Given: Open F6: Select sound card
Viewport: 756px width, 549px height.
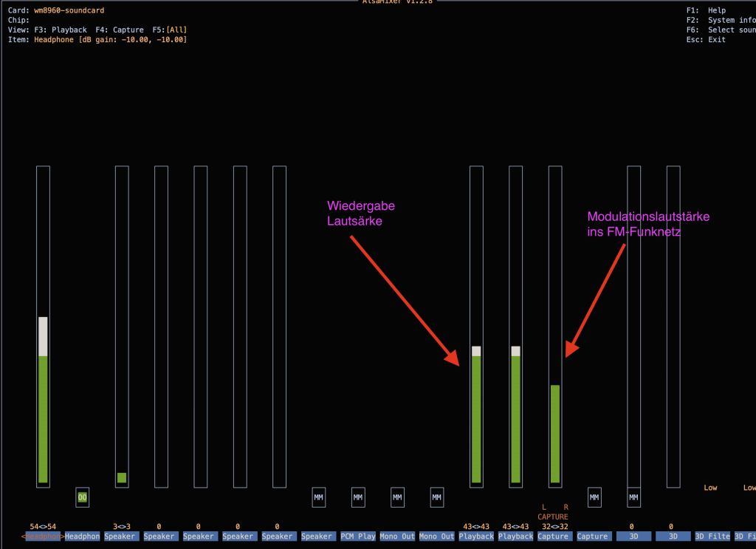Looking at the screenshot, I should [x=721, y=30].
